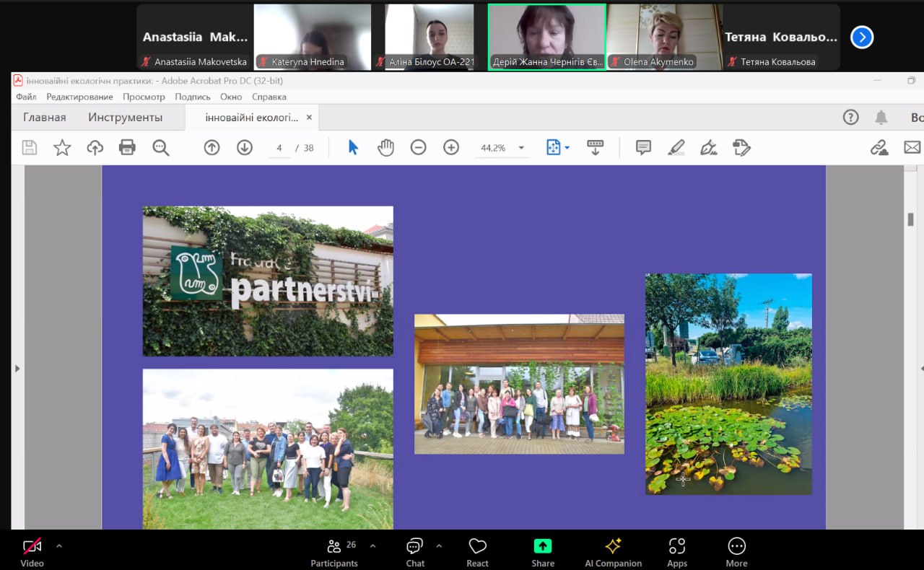Show next participants with blue arrow
Image resolution: width=924 pixels, height=570 pixels.
(x=862, y=38)
